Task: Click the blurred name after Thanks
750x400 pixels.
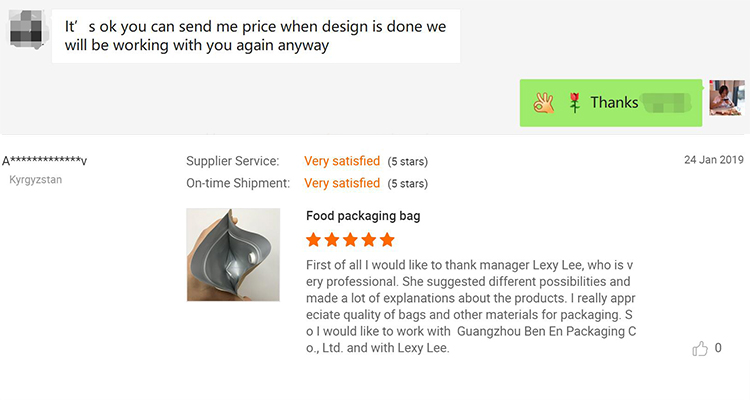Action: click(x=666, y=103)
